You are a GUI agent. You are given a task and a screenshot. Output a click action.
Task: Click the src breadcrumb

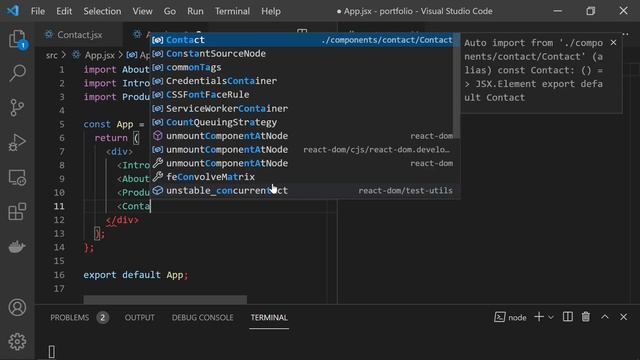pos(52,55)
